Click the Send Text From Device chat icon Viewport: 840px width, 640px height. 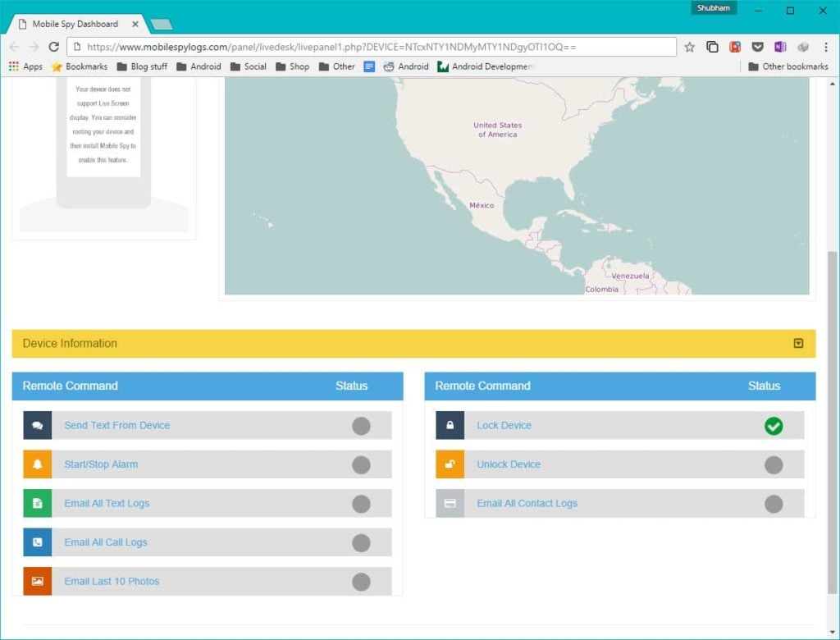(x=38, y=425)
